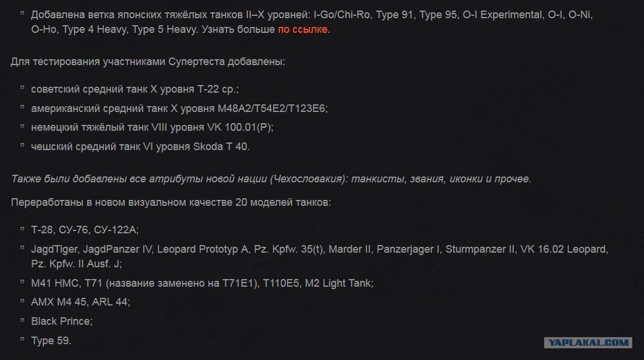
Task: Click the italic Чехословакия nation note
Action: click(x=271, y=179)
